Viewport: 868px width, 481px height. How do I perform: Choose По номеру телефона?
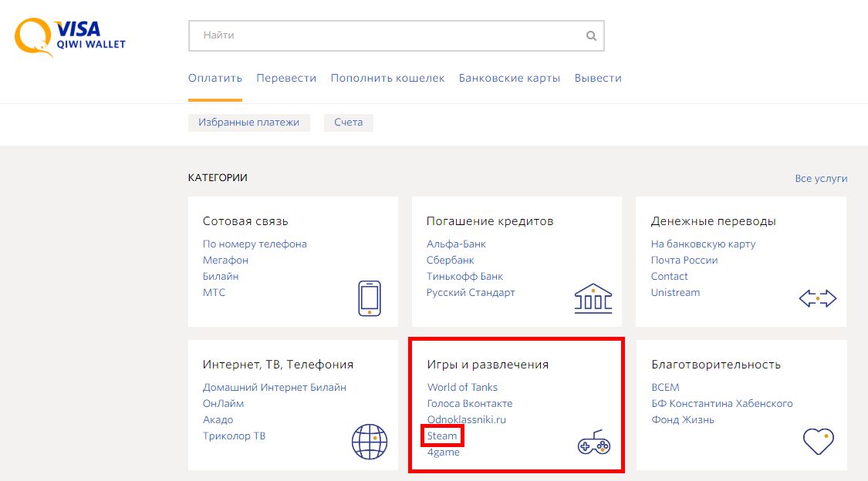[255, 244]
